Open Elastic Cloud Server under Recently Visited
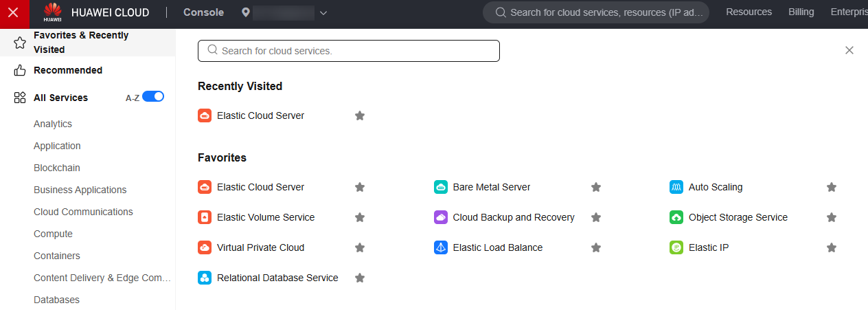The width and height of the screenshot is (868, 310). (260, 115)
